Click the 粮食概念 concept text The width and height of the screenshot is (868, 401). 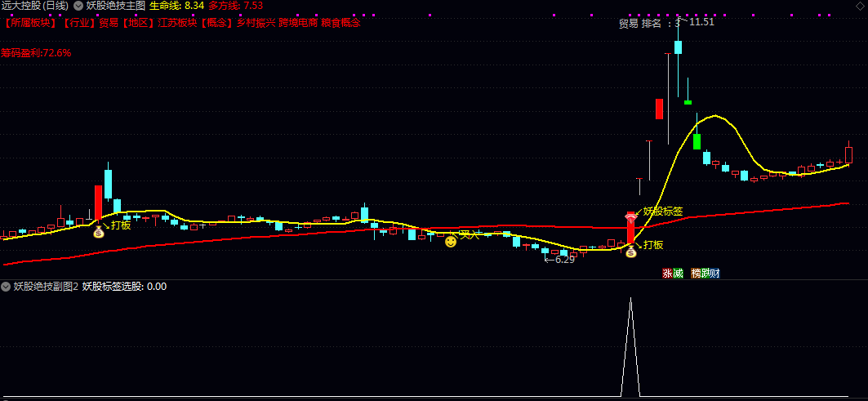pos(341,23)
